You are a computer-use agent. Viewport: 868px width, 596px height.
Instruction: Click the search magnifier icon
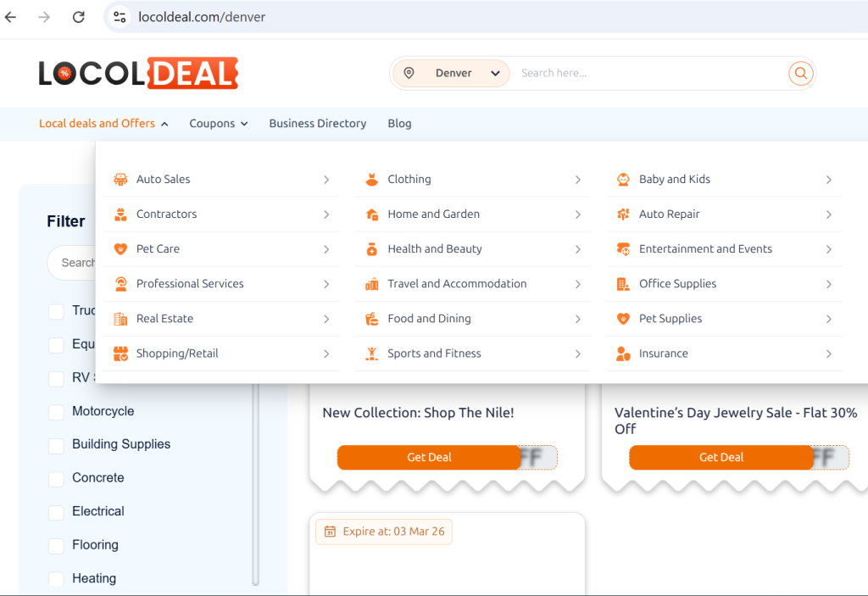point(800,73)
